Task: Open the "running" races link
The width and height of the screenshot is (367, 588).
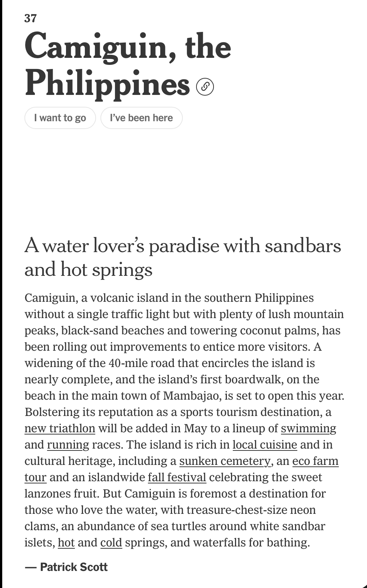Action: pyautogui.click(x=68, y=445)
